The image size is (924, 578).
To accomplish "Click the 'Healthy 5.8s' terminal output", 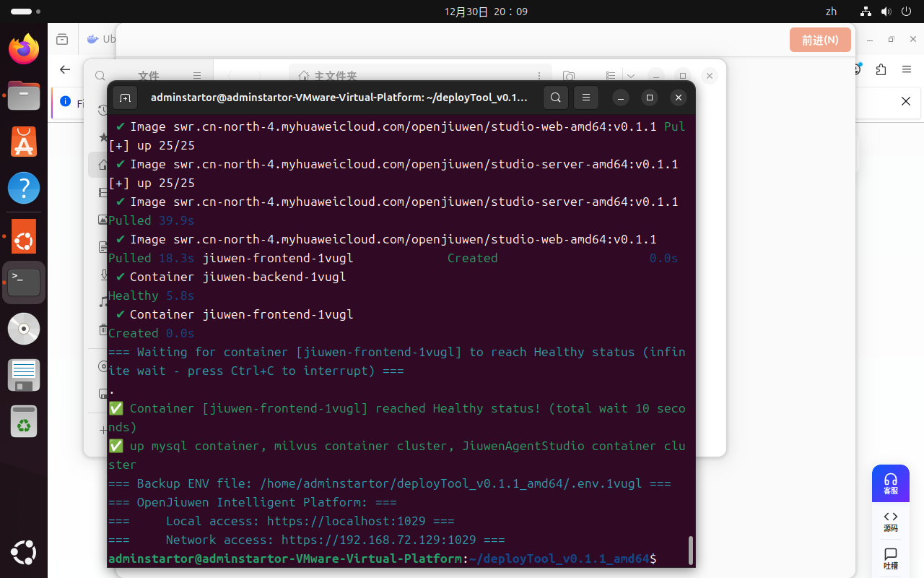I will (x=152, y=296).
